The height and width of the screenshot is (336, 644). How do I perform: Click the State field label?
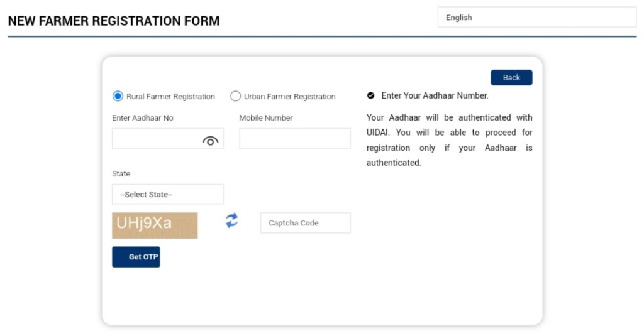point(121,173)
